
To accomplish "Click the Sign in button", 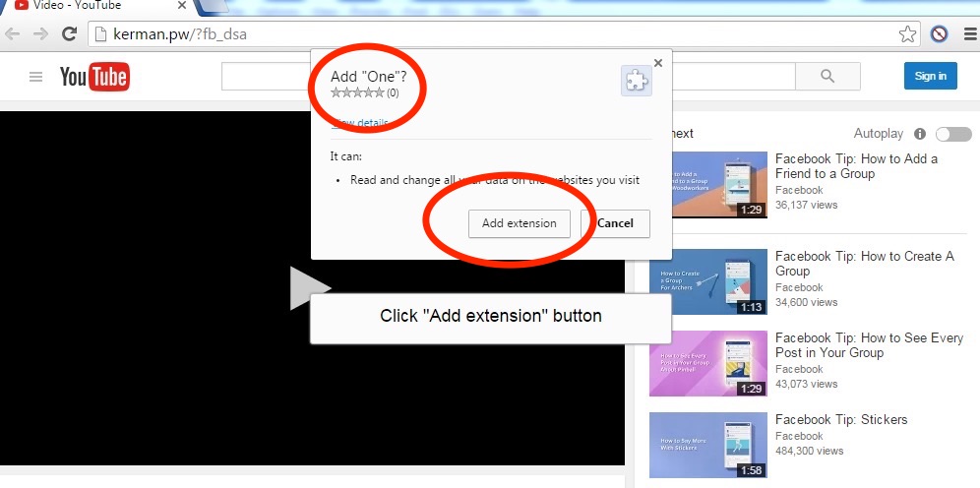I will tap(930, 76).
